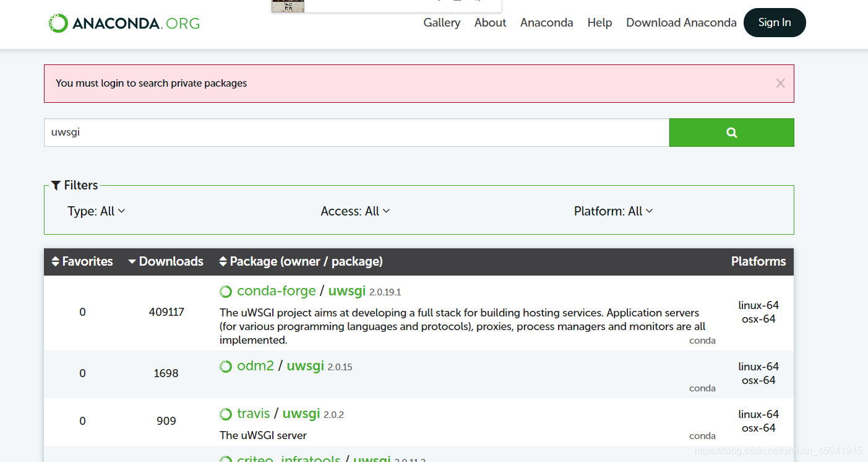The image size is (868, 462).
Task: Click version 2.0.19.1 text
Action: 385,292
